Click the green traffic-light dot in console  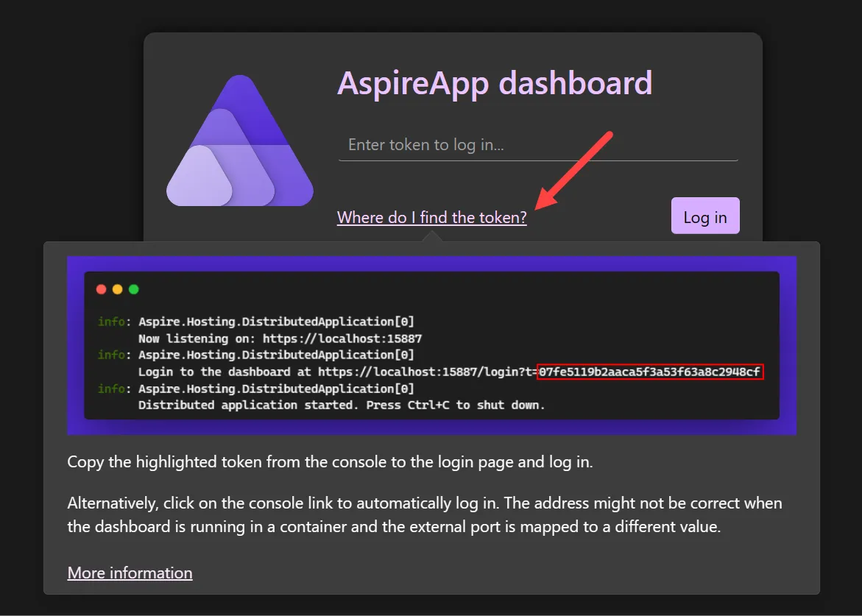pyautogui.click(x=133, y=288)
